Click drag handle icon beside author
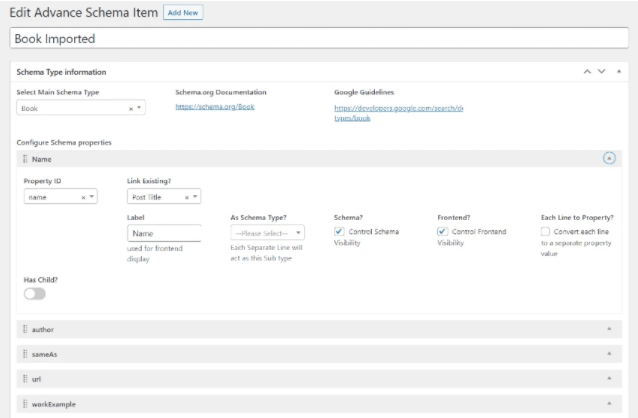This screenshot has height=418, width=638. [x=24, y=329]
